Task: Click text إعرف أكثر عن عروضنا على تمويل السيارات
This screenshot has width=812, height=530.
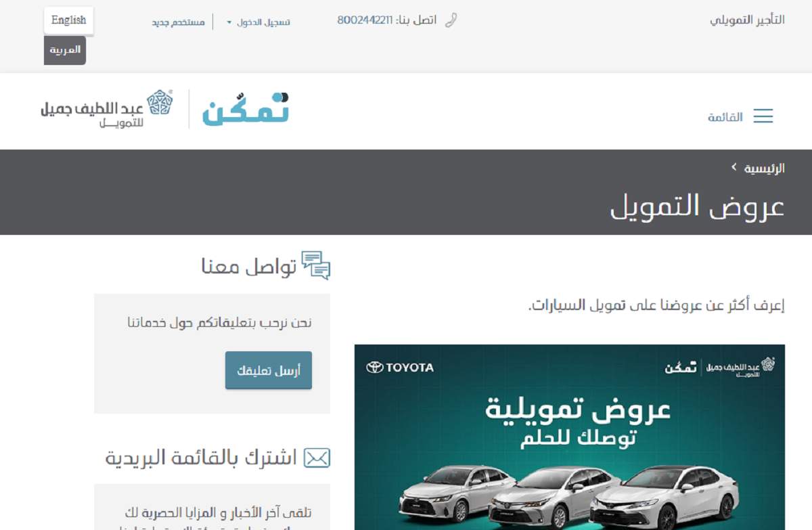Action: tap(656, 305)
